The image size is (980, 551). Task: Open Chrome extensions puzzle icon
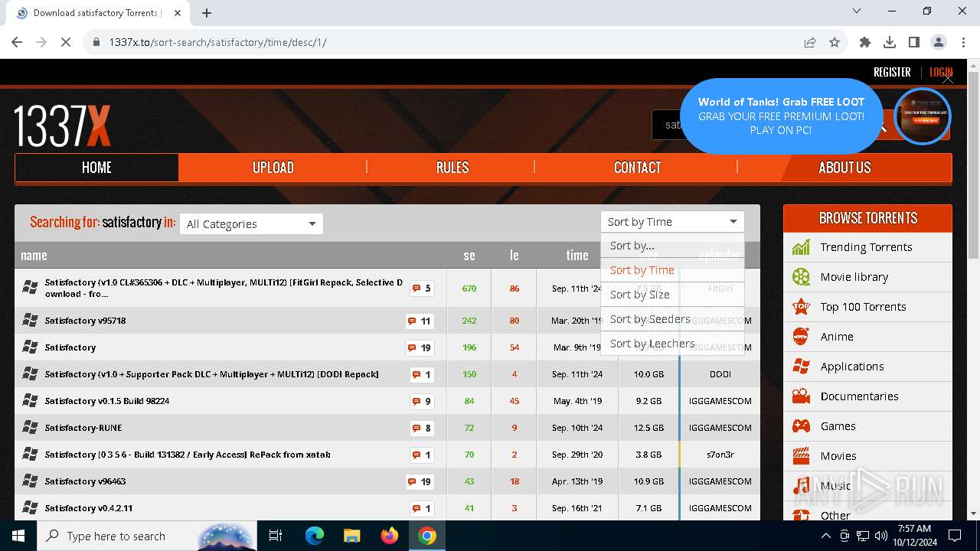pos(865,42)
